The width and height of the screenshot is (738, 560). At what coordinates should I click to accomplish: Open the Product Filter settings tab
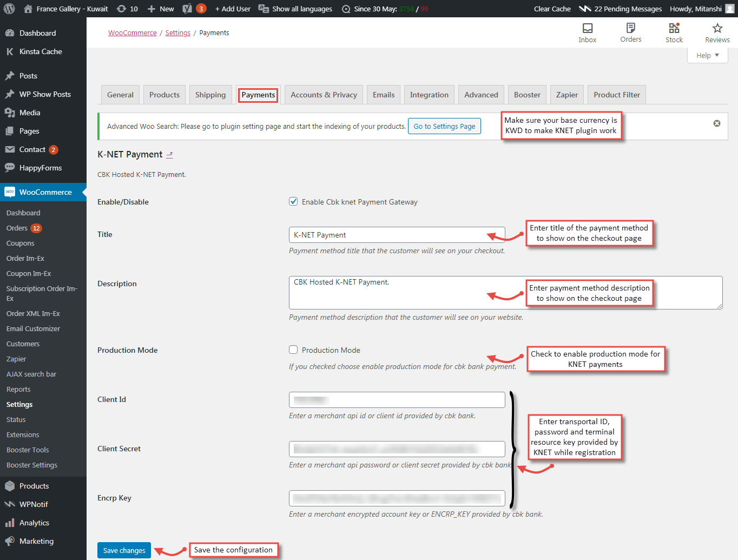(617, 95)
